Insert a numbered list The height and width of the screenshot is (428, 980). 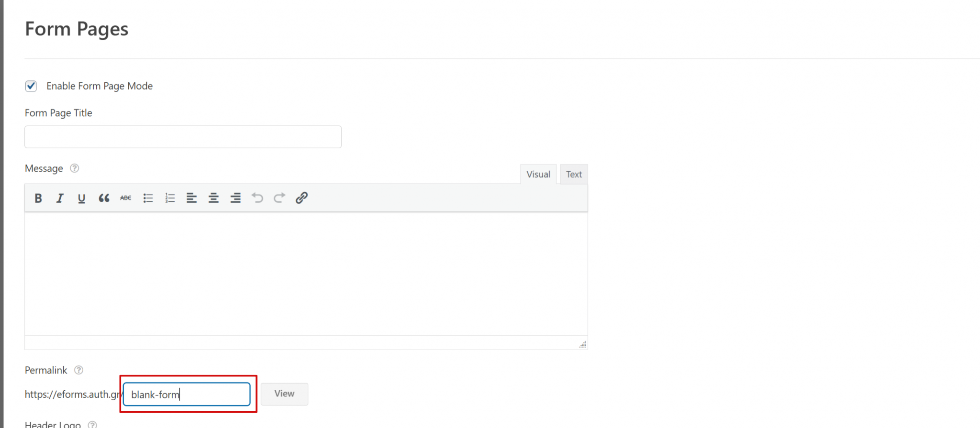click(x=169, y=198)
